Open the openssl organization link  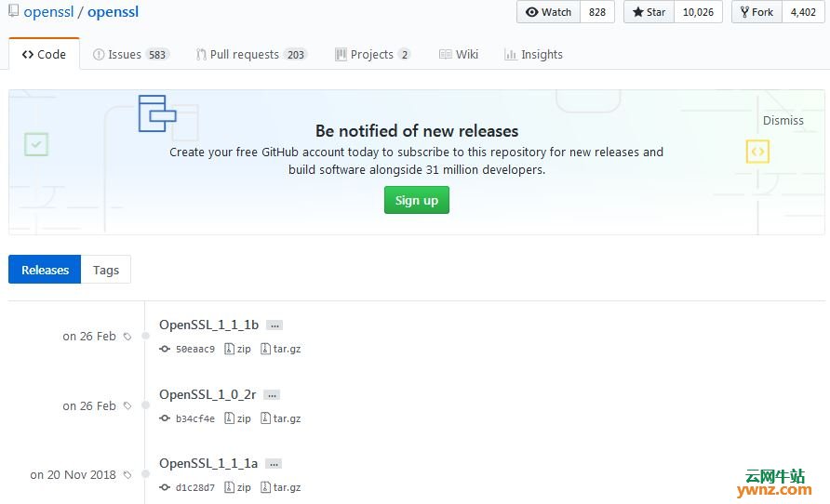48,12
